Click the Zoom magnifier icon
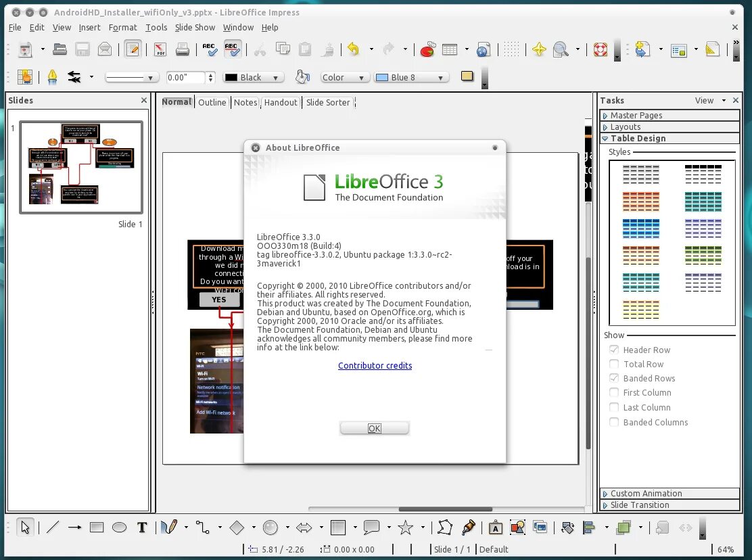This screenshot has width=752, height=560. coord(560,49)
